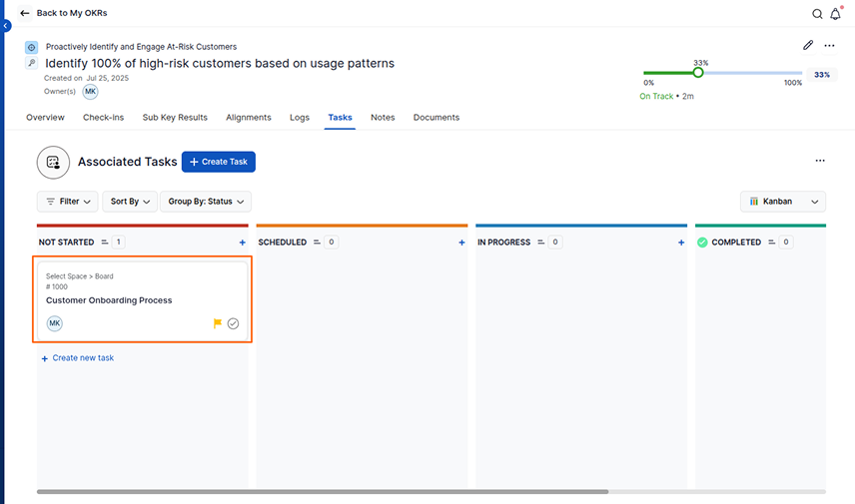Click the sidebar expand chevron

(x=5, y=26)
